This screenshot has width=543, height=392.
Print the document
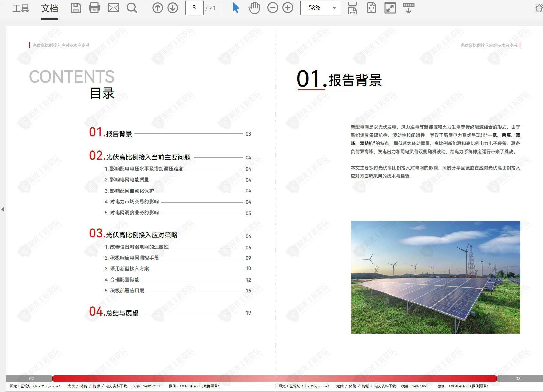(94, 8)
